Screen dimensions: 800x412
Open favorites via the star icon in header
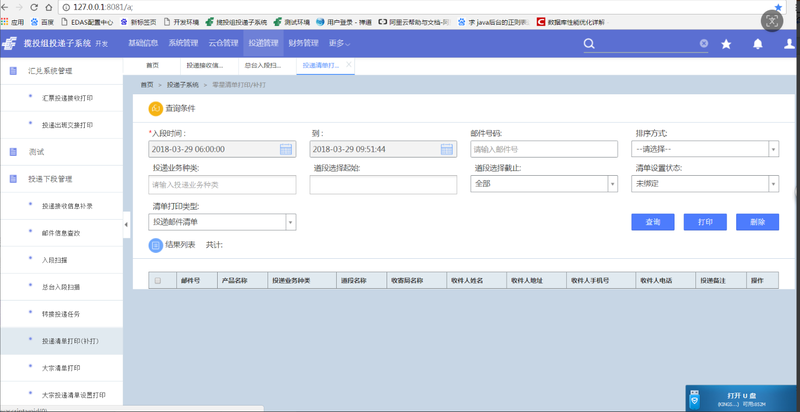point(726,44)
